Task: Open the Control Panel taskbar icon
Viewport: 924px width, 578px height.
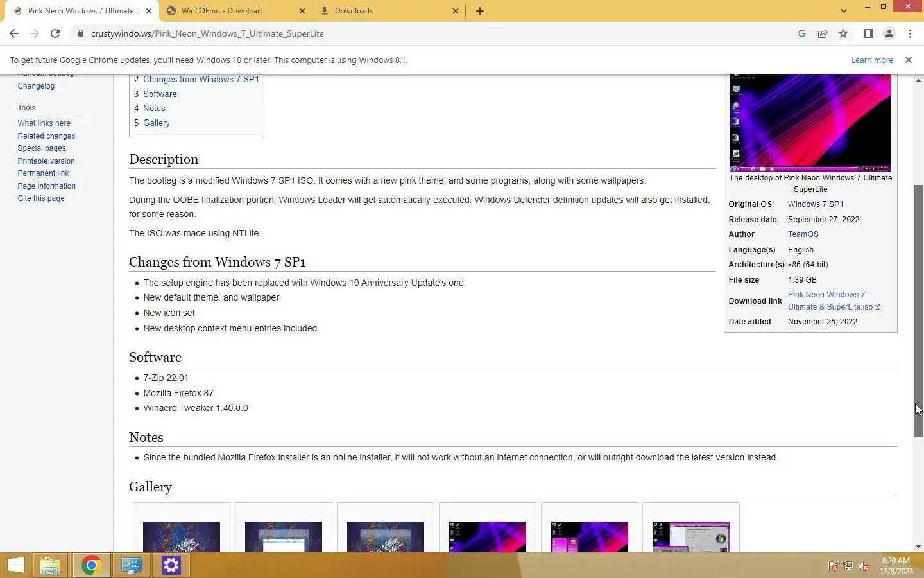Action: tap(132, 565)
